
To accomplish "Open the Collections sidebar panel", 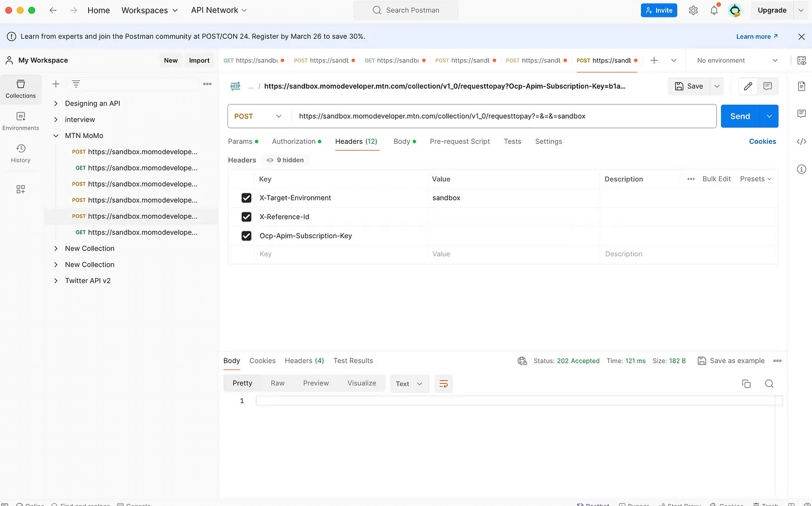I will point(21,89).
